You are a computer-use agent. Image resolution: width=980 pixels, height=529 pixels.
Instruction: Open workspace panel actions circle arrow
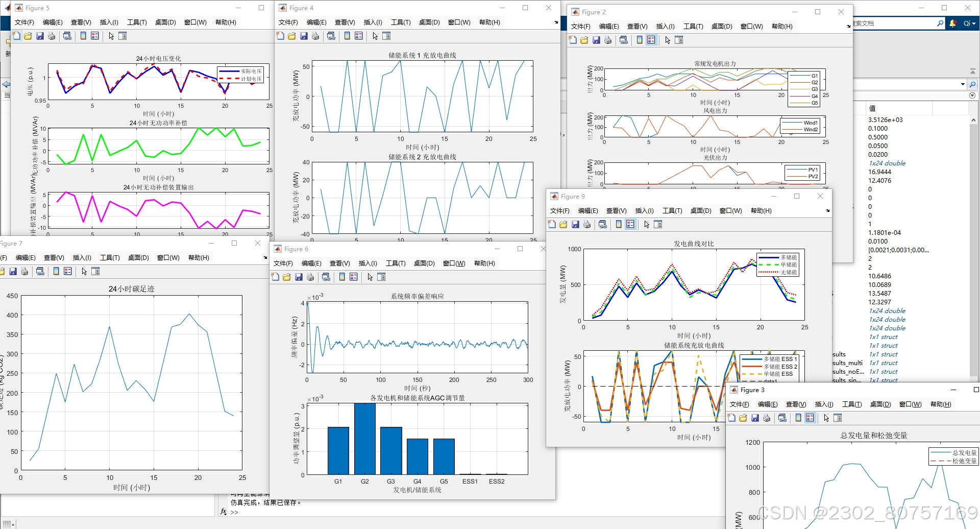[x=972, y=95]
